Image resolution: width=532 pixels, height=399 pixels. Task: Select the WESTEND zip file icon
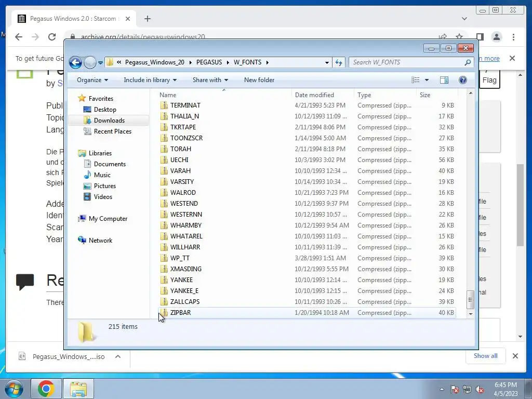pyautogui.click(x=164, y=204)
